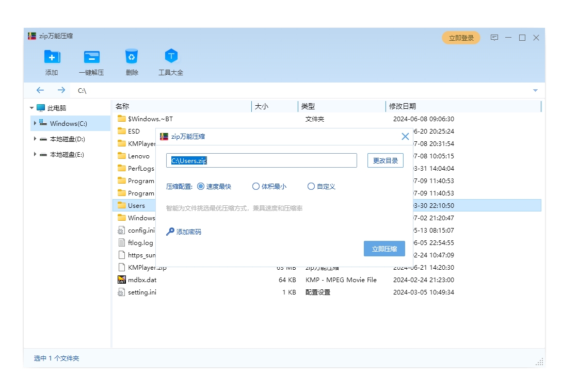Open the 工具大全 tools icon
This screenshot has height=392, width=578.
171,56
